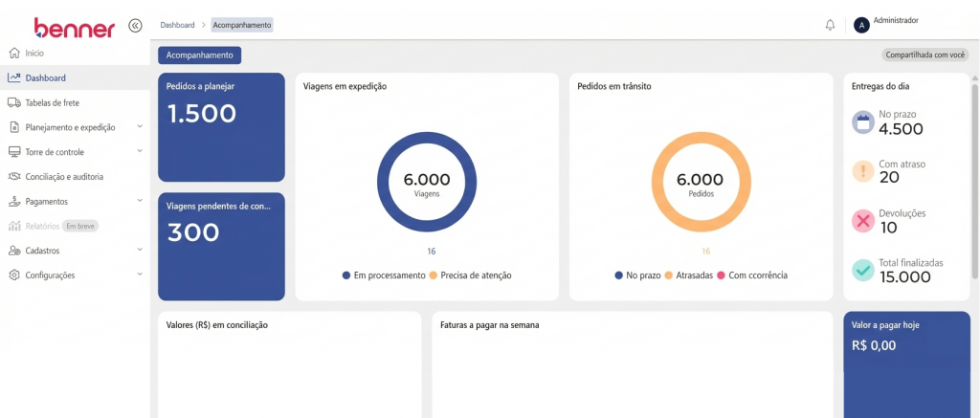Click the Total finalizadas checkmark icon
980x418 pixels.
[x=863, y=270]
